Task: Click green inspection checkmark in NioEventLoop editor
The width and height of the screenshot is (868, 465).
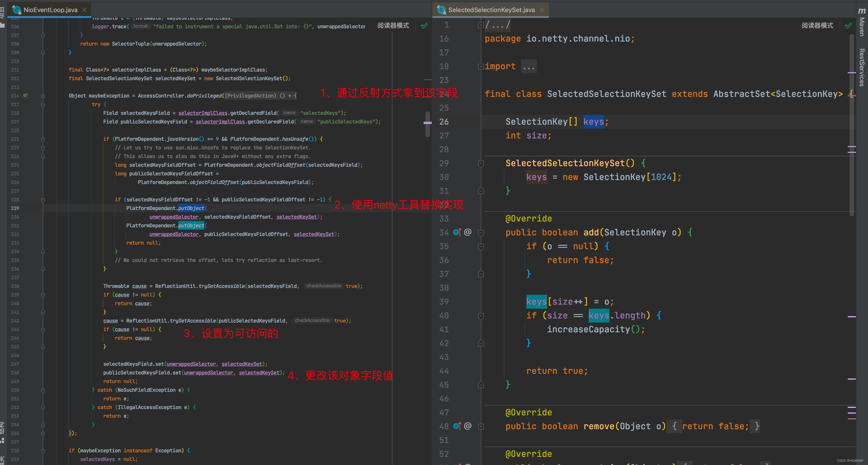Action: click(424, 26)
